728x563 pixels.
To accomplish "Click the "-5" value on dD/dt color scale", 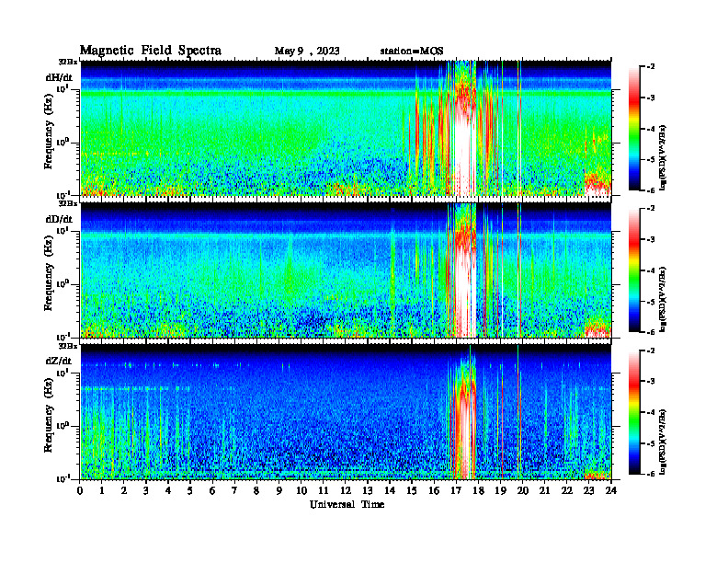I will [651, 302].
